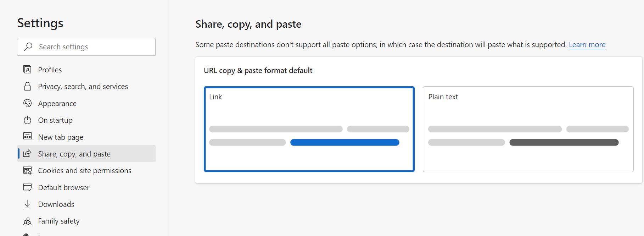
Task: Go to Appearance settings
Action: pos(57,104)
